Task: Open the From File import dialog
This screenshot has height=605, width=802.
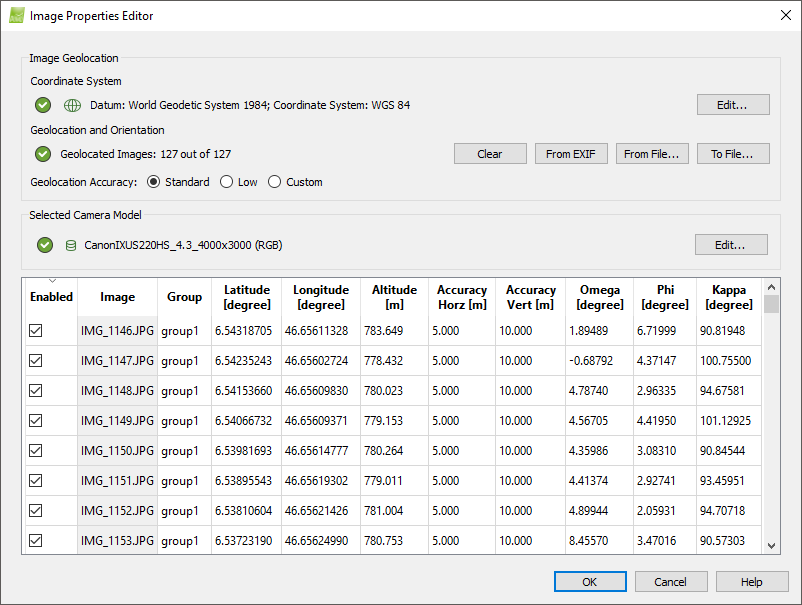Action: [x=652, y=153]
